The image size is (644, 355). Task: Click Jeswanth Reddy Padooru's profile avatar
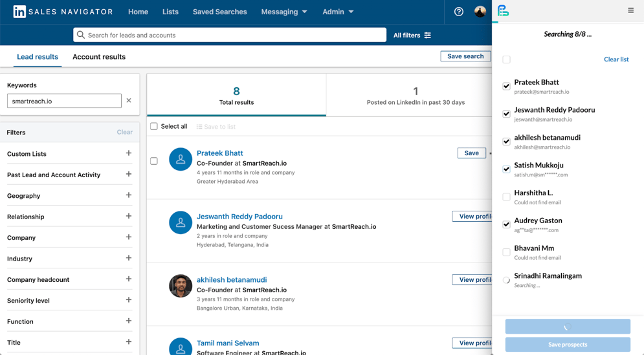click(x=181, y=222)
